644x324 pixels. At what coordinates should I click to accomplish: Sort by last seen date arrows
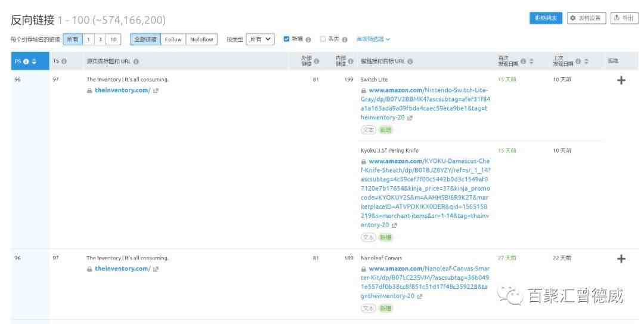tap(586, 61)
